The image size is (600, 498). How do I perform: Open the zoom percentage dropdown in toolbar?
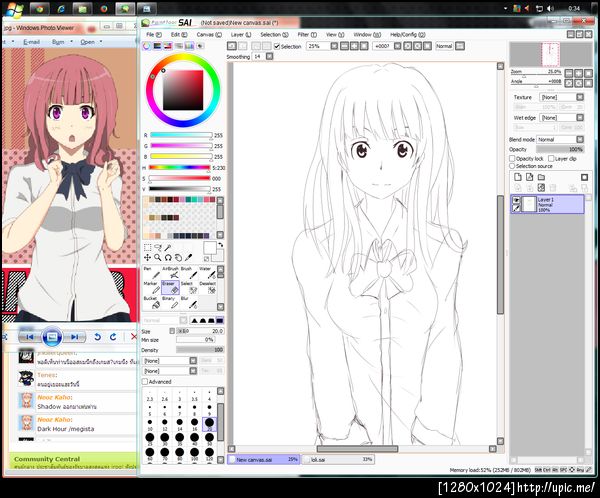(x=334, y=46)
